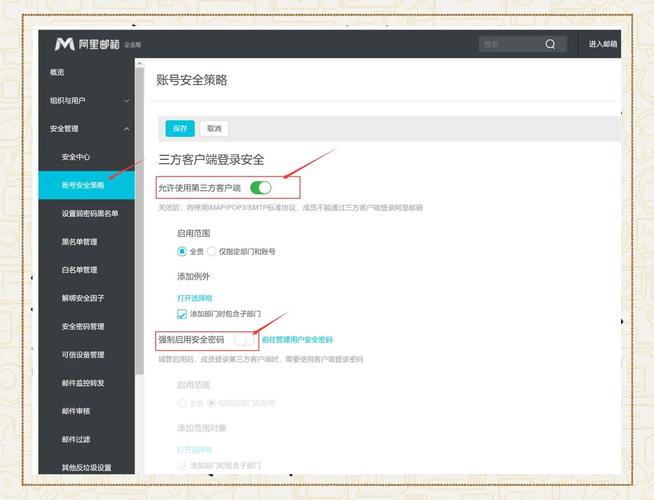Image resolution: width=654 pixels, height=500 pixels.
Task: Expand the 组织与用户 sidebar section
Action: (x=86, y=101)
